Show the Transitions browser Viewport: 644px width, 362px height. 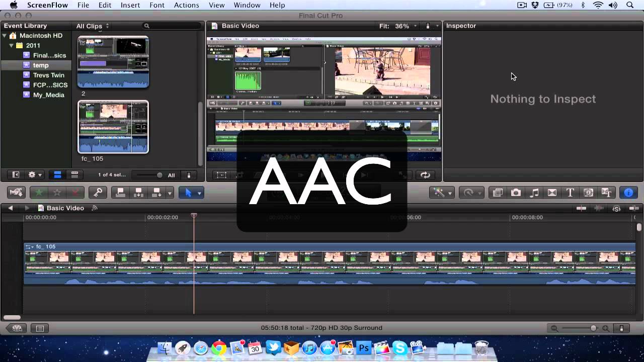click(x=552, y=192)
